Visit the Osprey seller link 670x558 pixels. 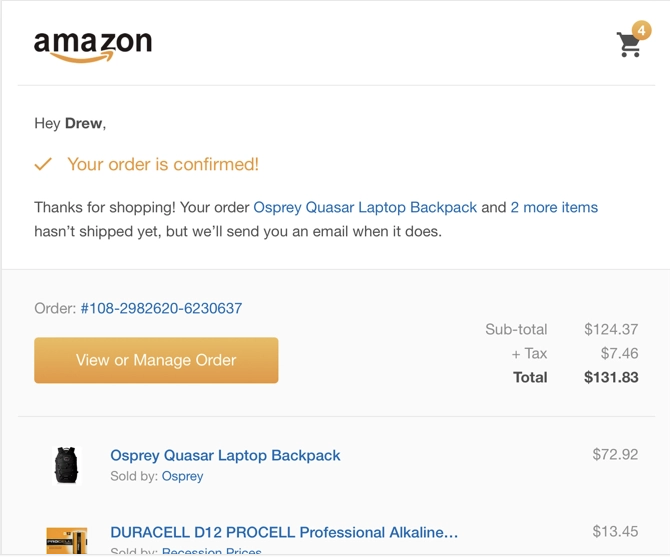click(x=182, y=476)
